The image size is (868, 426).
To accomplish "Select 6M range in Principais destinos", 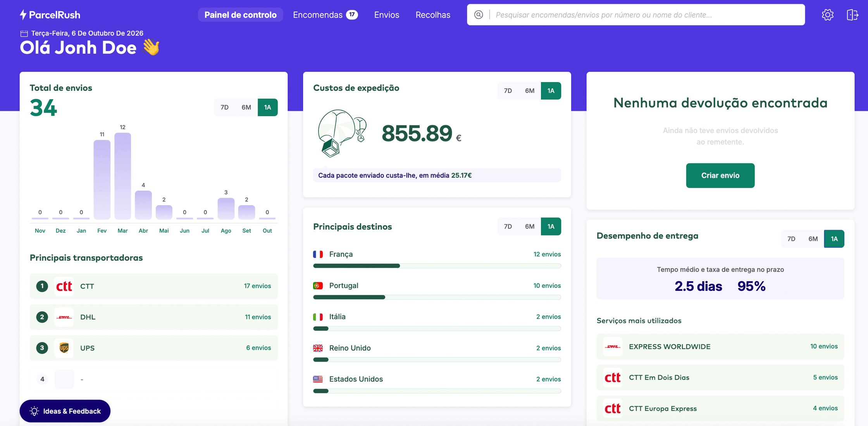I will coord(530,227).
